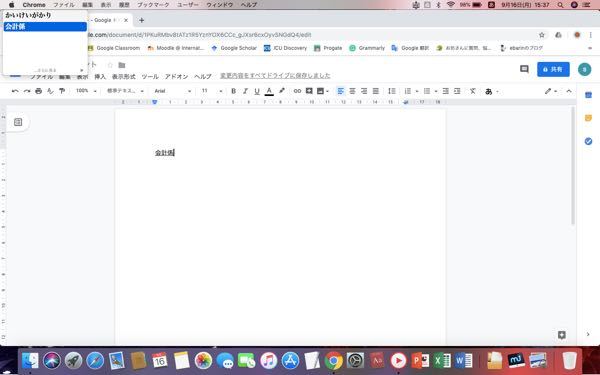Viewport: 600px width, 375px height.
Task: Open the highlight color picker
Action: (x=282, y=91)
